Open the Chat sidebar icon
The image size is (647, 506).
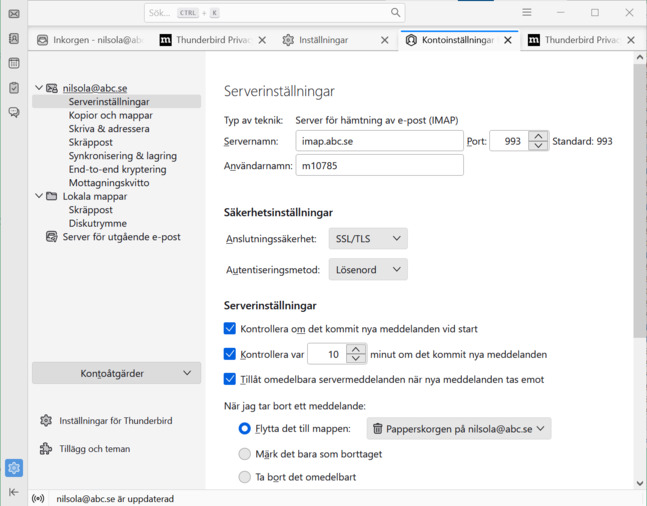[14, 112]
